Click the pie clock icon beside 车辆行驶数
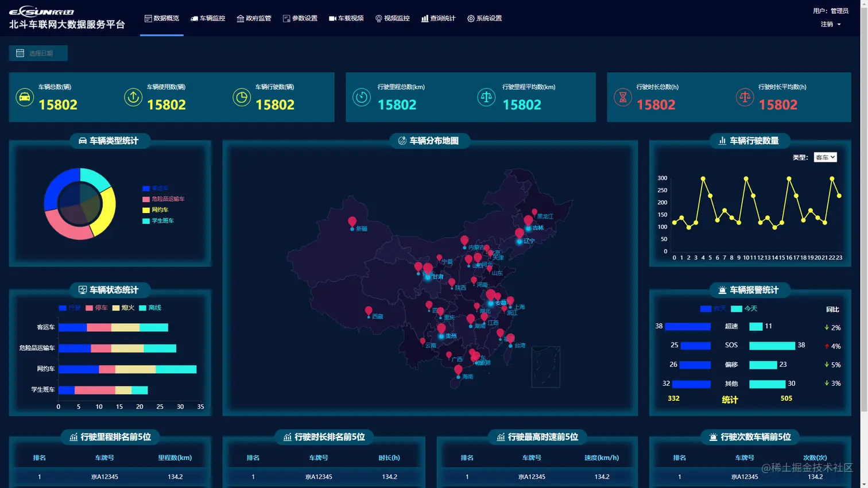868x488 pixels. click(x=242, y=97)
